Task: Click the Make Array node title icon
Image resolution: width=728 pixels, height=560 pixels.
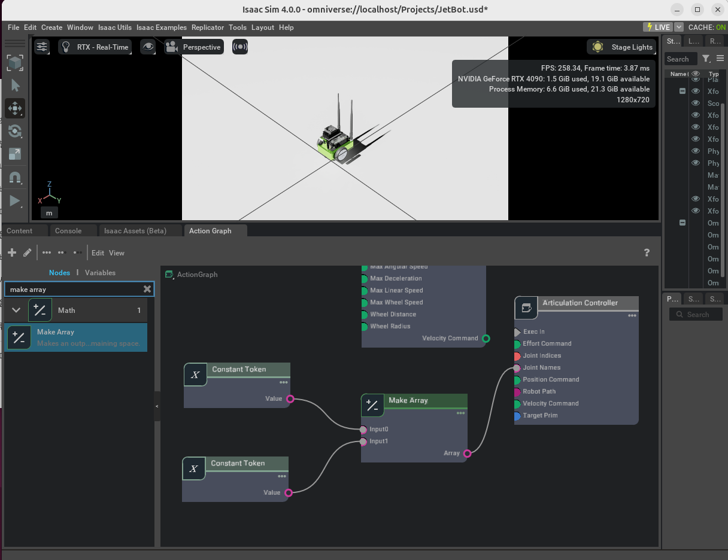Action: click(372, 405)
